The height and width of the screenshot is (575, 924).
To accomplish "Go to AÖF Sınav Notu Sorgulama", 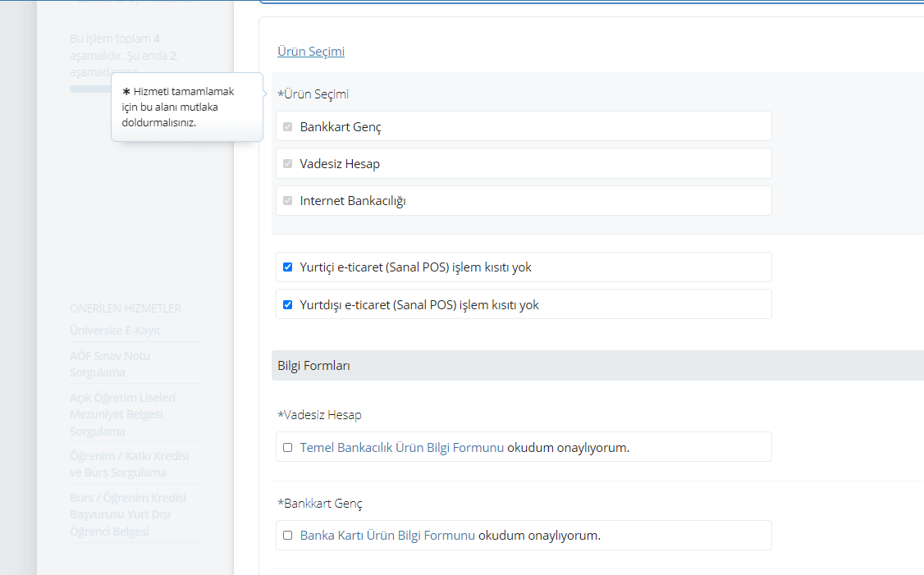I will 110,364.
